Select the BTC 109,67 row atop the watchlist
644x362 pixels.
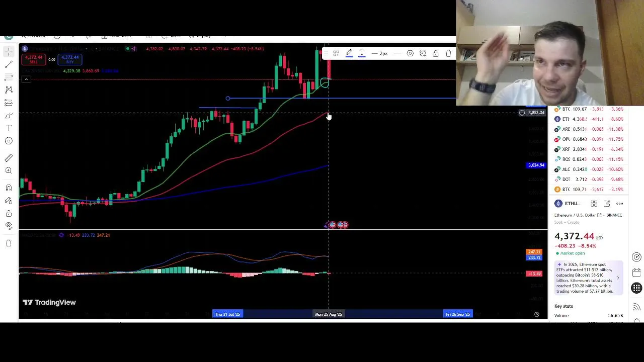tap(589, 109)
